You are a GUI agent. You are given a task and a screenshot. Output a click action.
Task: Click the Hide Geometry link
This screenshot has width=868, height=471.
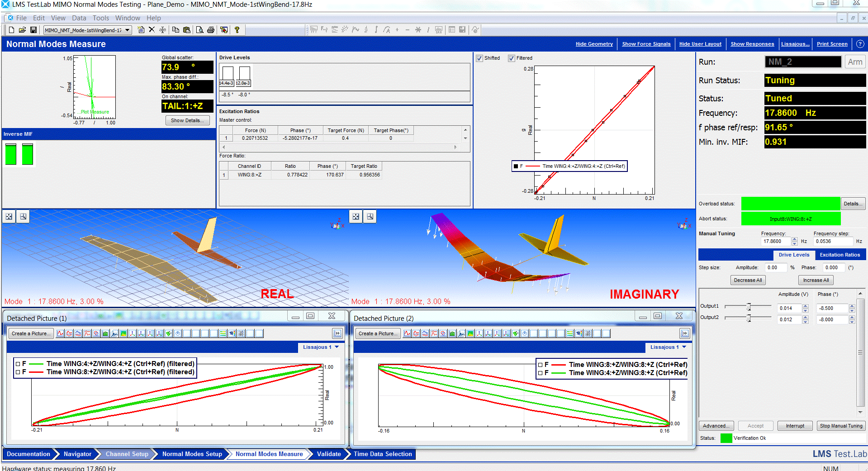594,44
